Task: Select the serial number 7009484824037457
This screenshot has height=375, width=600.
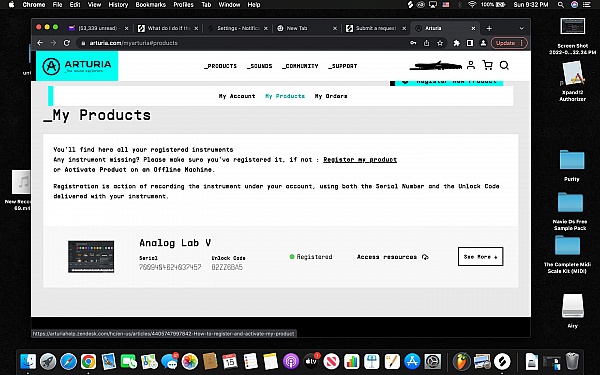Action: [x=170, y=267]
